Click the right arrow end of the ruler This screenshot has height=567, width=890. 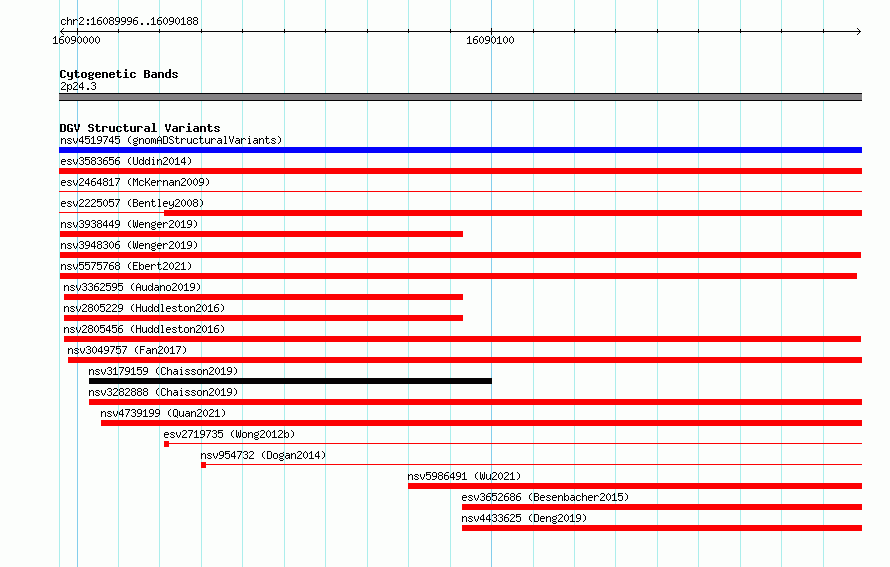point(858,31)
